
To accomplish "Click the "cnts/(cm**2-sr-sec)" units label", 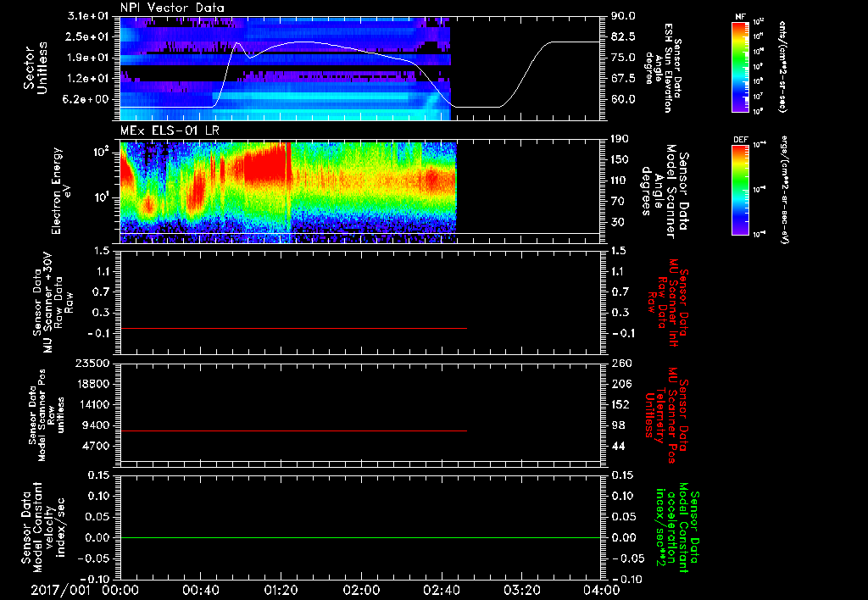I will point(782,67).
